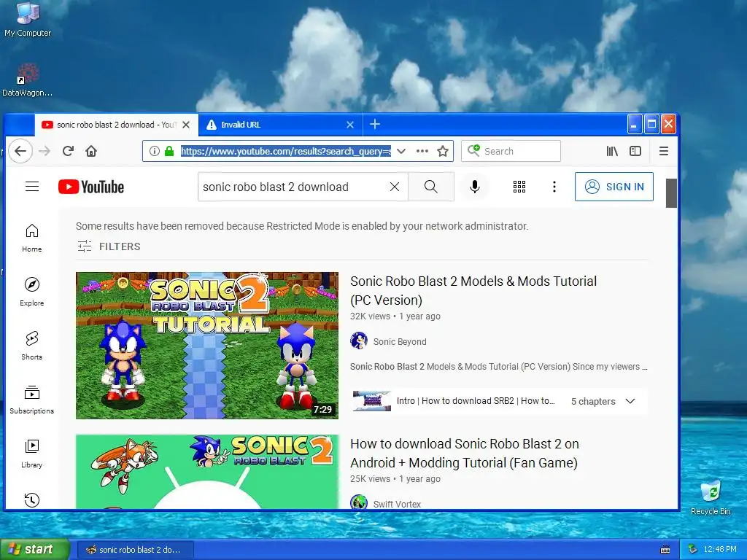Open the YouTube guide hamburger menu
This screenshot has height=560, width=747.
coord(32,186)
